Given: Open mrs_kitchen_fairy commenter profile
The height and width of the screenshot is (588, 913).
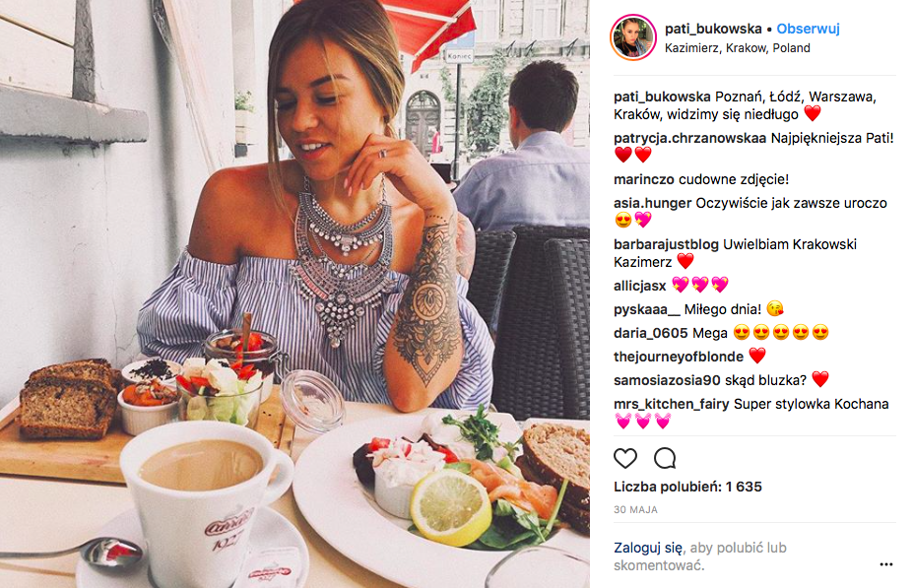Looking at the screenshot, I should 672,405.
